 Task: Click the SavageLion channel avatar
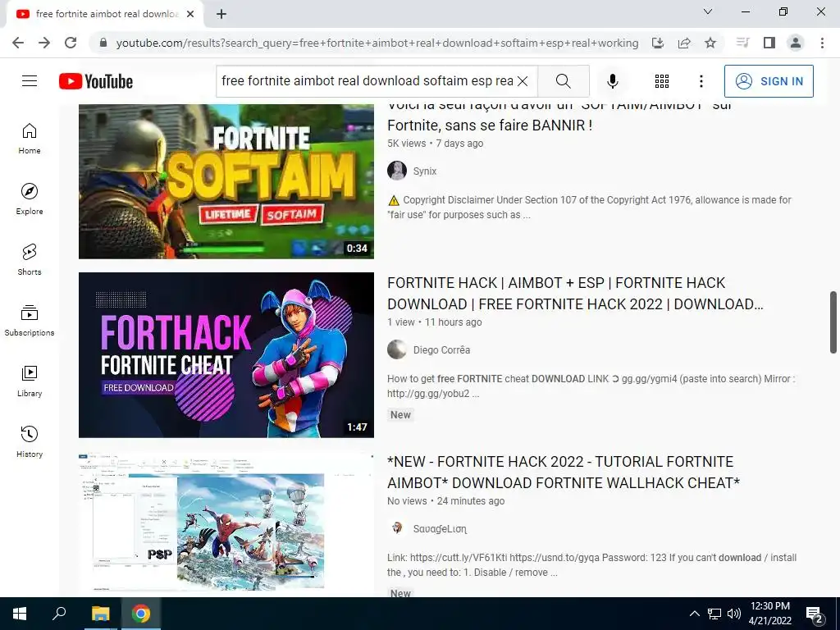pos(397,529)
